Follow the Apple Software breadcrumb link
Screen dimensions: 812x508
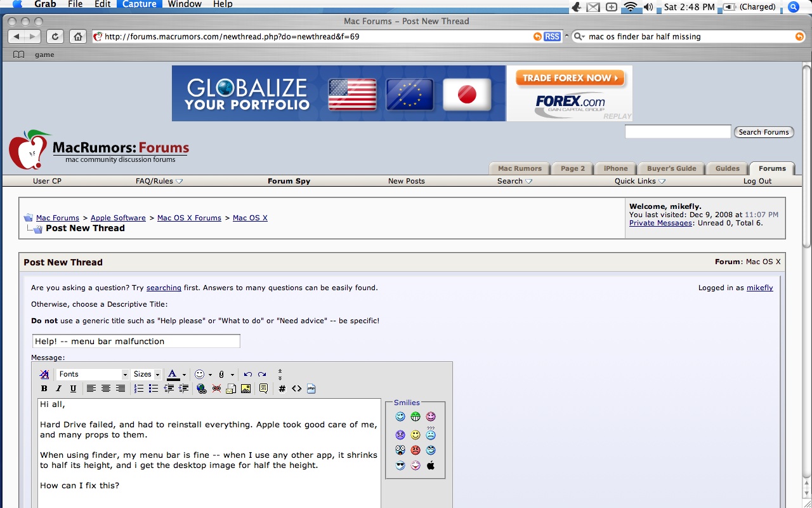coord(118,218)
